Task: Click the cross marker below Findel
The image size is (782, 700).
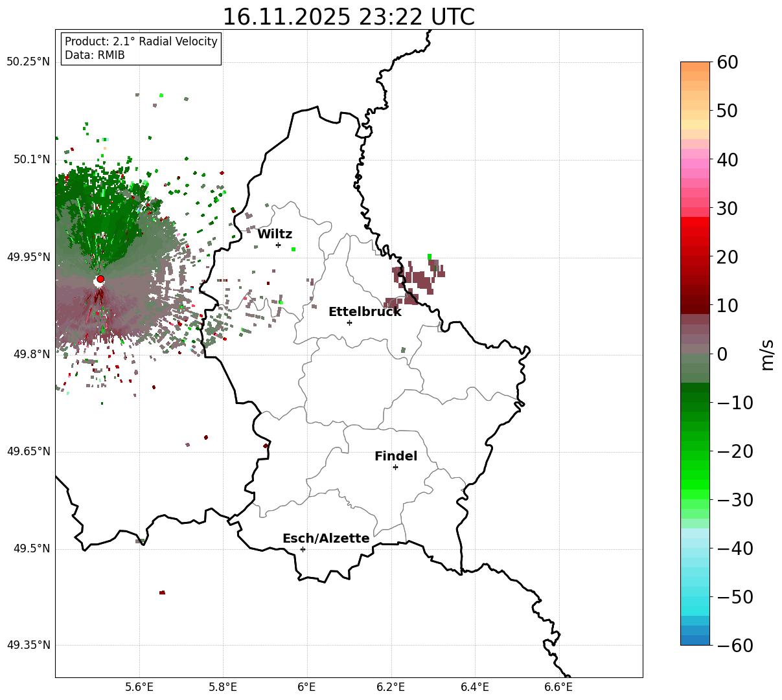Action: [395, 467]
